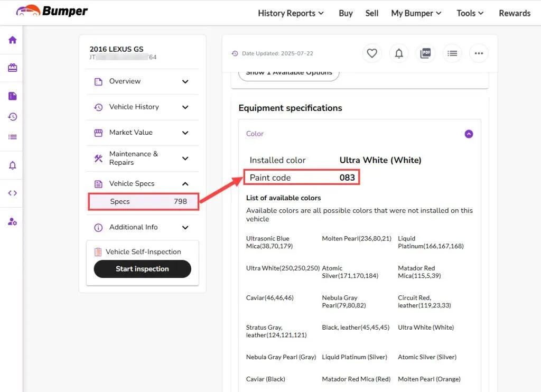Click the Date Updated: 2025-07-22 text

[278, 53]
